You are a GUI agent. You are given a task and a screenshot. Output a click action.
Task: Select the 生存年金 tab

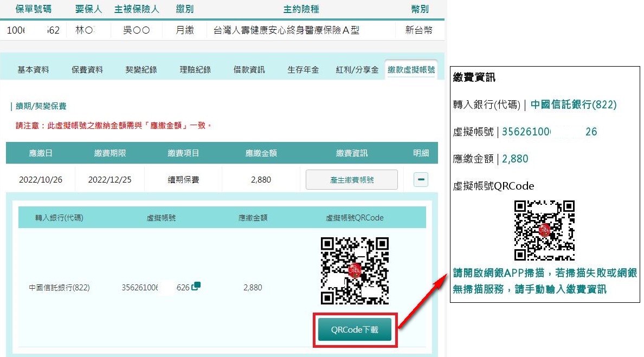[303, 70]
